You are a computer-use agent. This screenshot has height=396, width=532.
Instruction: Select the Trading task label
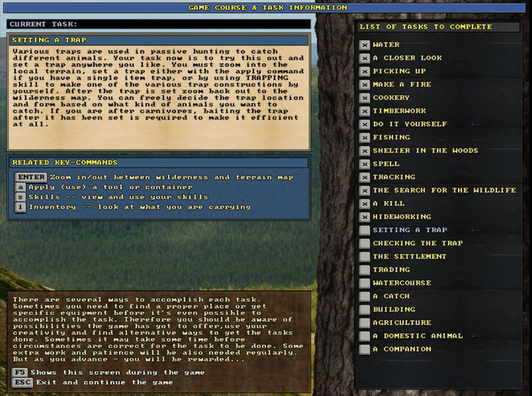point(391,270)
